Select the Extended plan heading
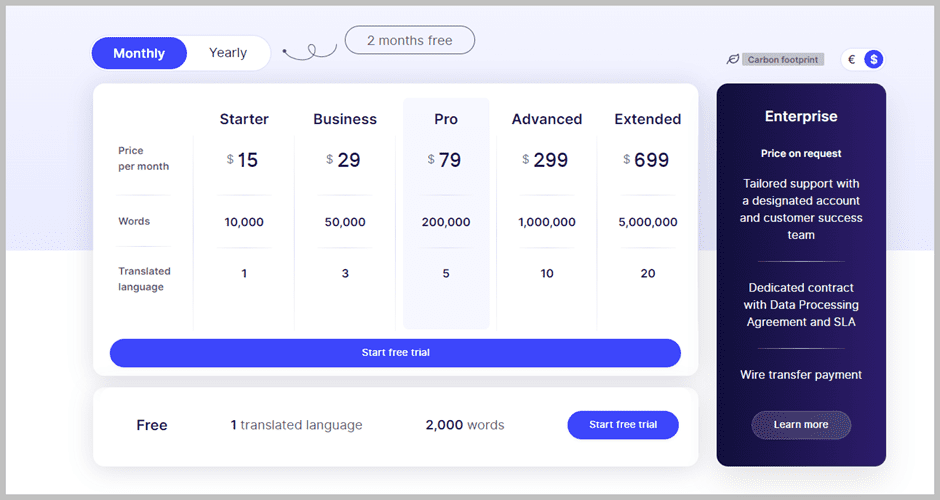Screen dimensions: 940x500 coord(648,119)
